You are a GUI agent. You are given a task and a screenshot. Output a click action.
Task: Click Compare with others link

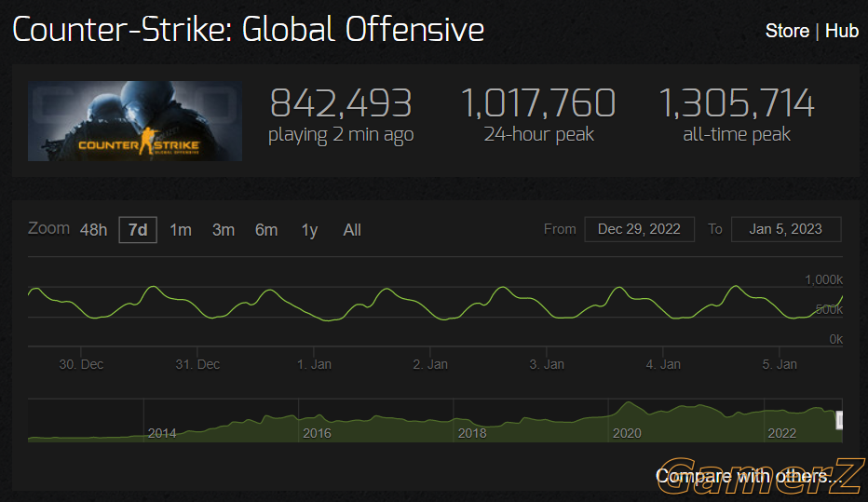(x=750, y=476)
